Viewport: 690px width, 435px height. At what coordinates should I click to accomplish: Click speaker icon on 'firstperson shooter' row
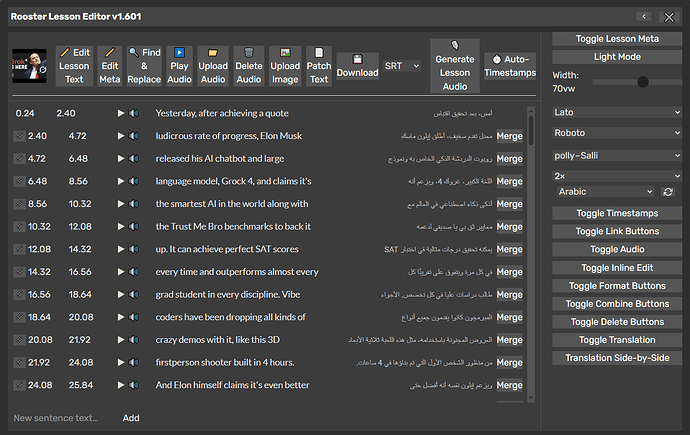[134, 363]
